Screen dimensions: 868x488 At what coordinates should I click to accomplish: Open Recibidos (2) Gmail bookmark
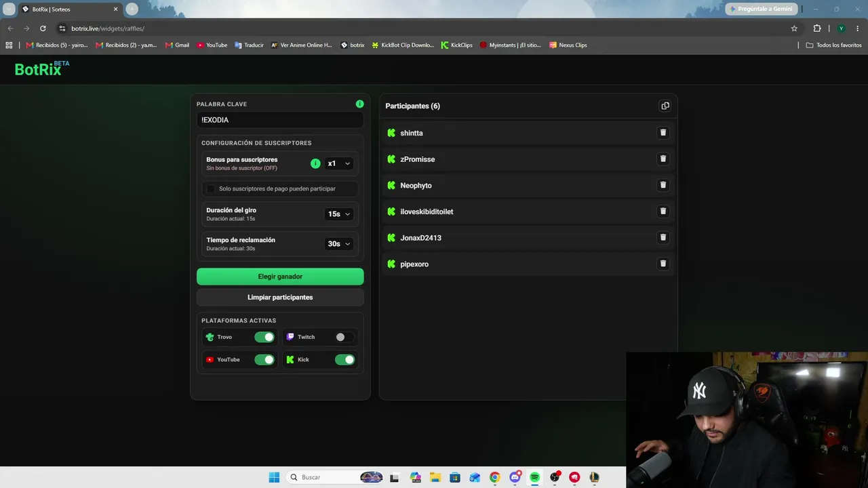(126, 45)
